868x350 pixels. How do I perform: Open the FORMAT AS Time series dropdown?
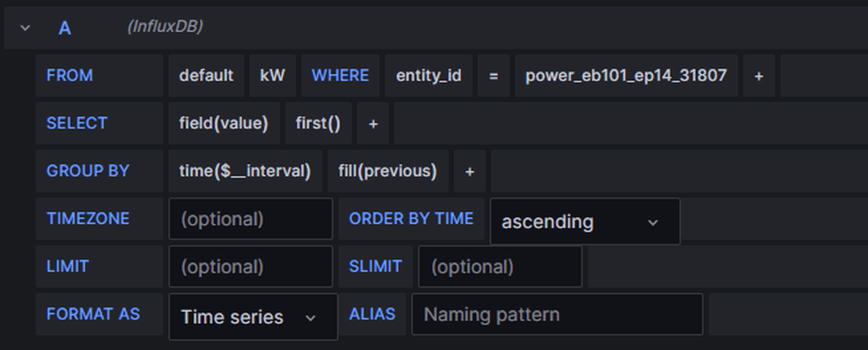[x=253, y=317]
